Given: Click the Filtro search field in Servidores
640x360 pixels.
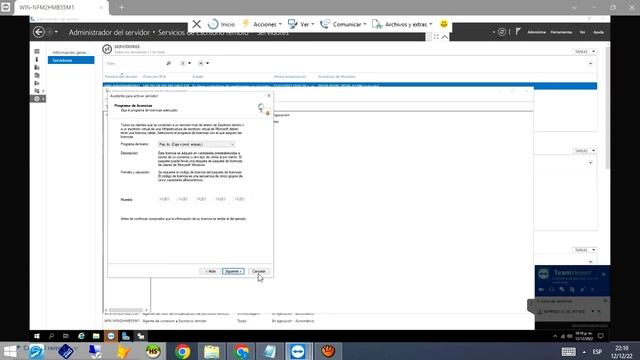Looking at the screenshot, I should [x=135, y=64].
